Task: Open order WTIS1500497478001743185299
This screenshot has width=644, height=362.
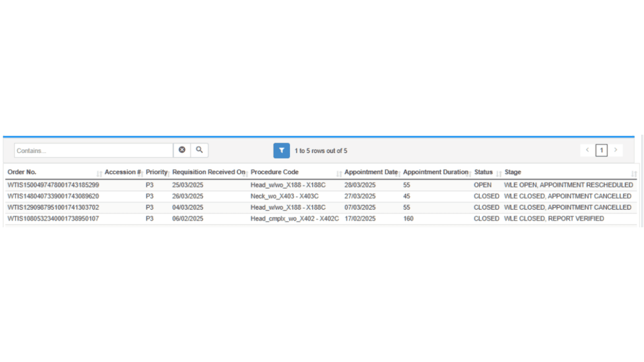Action: [x=53, y=185]
